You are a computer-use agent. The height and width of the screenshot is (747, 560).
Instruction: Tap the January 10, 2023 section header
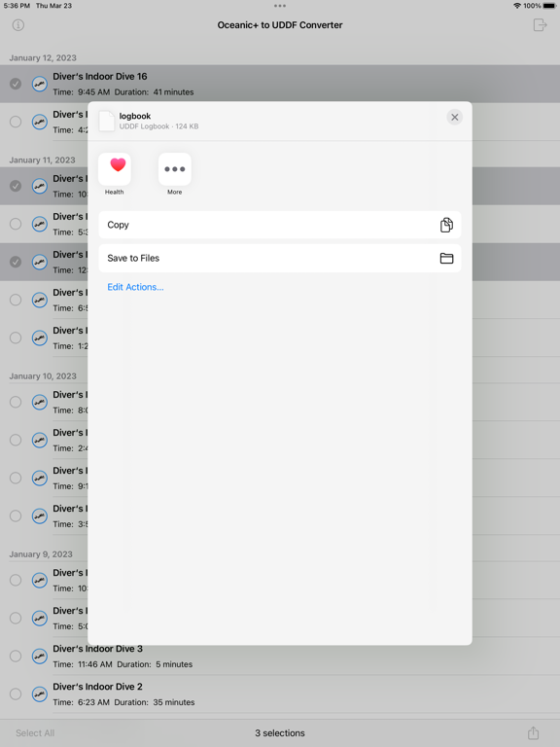point(43,375)
